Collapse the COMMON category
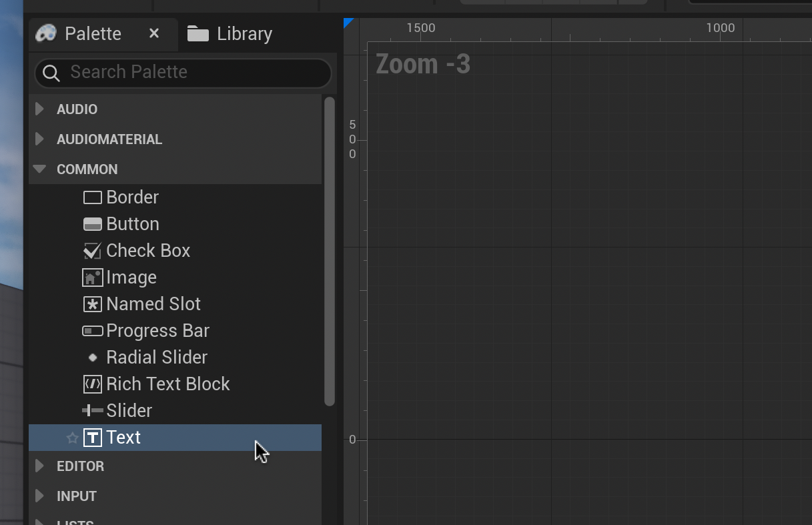This screenshot has width=812, height=525. pyautogui.click(x=39, y=169)
